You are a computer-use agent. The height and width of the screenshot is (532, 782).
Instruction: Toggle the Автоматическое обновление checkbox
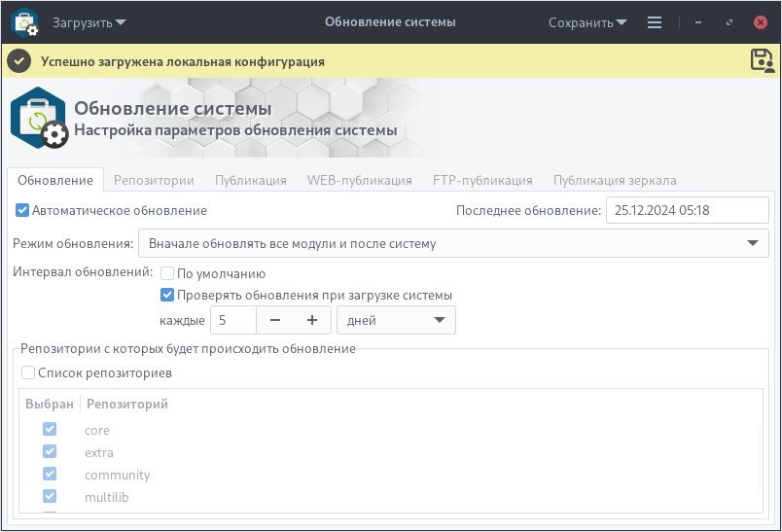pos(22,210)
